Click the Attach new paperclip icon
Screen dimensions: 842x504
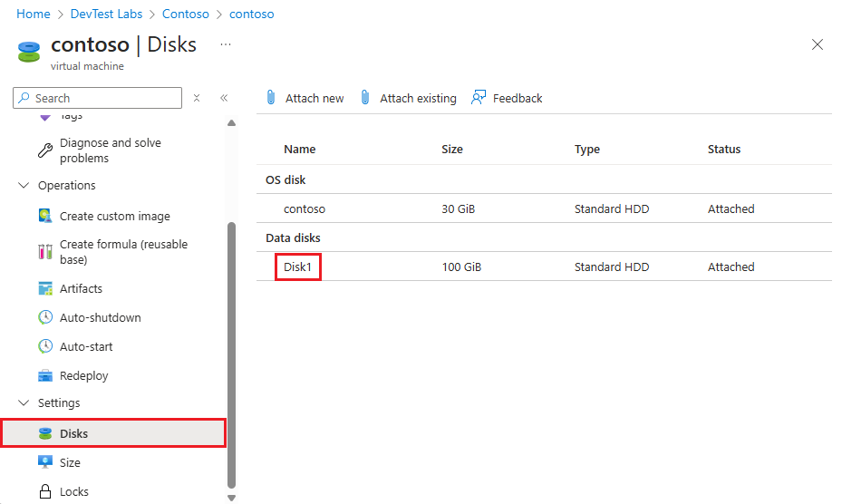tap(271, 98)
